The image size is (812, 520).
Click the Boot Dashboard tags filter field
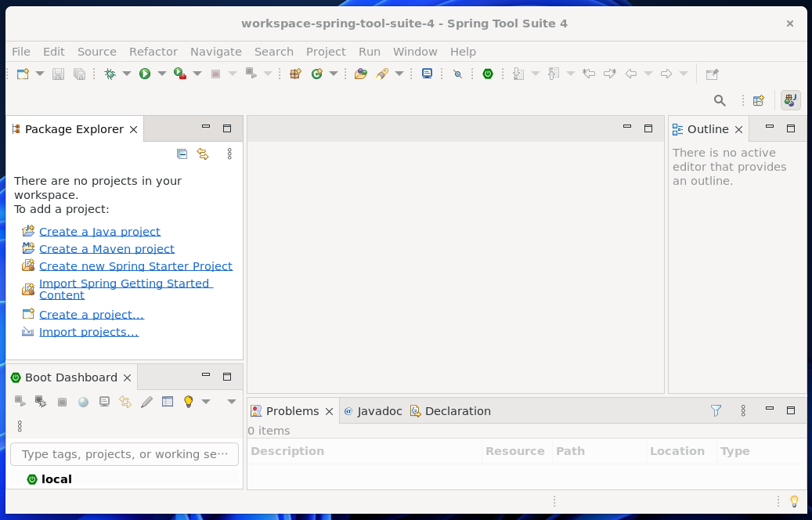point(124,454)
